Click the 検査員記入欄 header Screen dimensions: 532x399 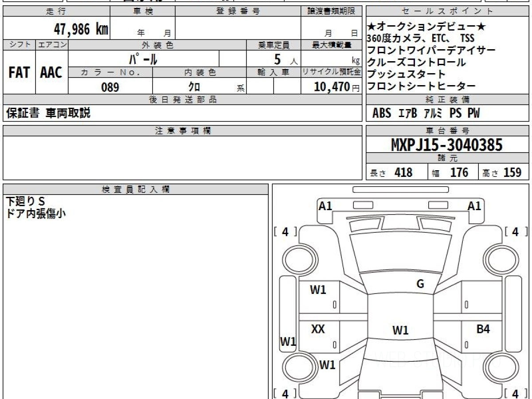pos(136,189)
